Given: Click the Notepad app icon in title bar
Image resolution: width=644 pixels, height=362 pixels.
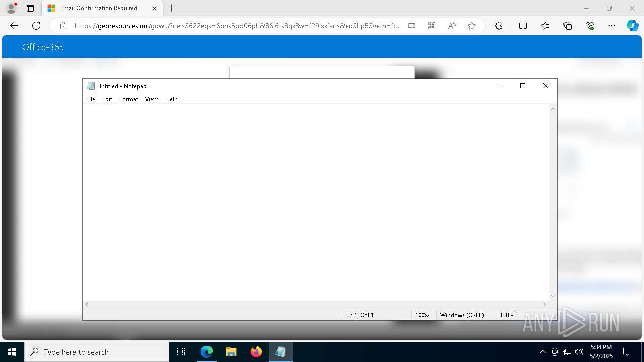Looking at the screenshot, I should coord(91,86).
